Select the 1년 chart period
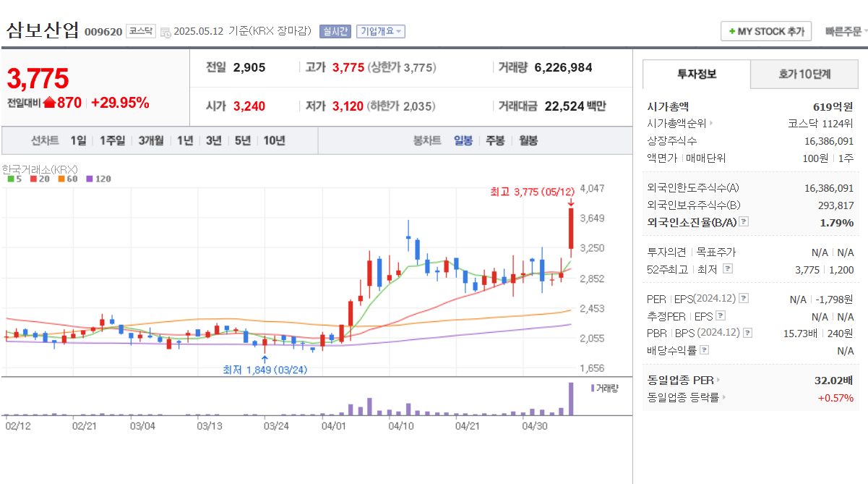 [x=184, y=140]
